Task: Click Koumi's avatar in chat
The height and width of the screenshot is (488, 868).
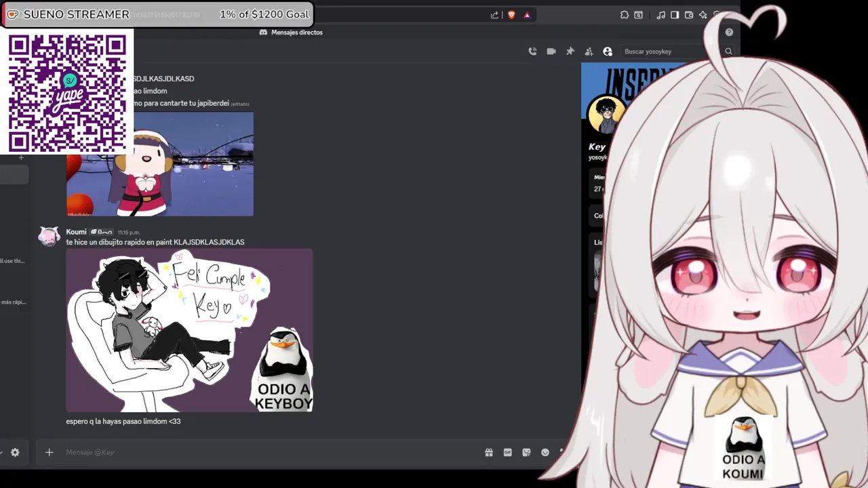Action: 49,236
